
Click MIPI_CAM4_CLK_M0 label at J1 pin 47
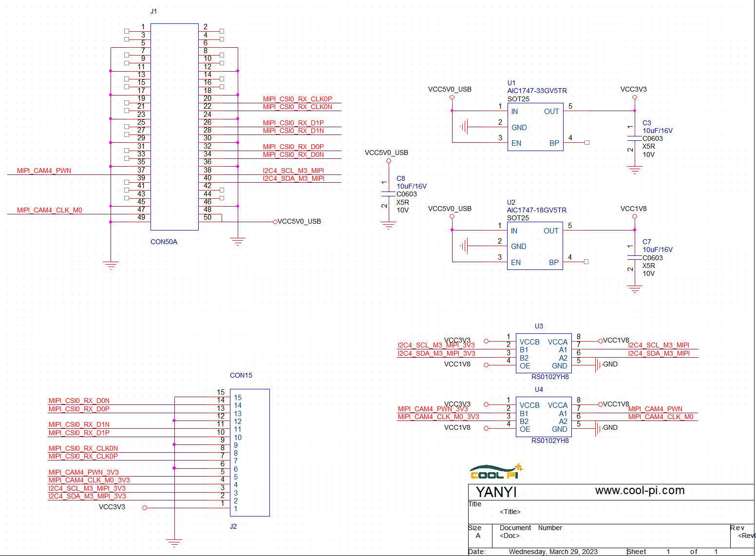click(x=49, y=210)
